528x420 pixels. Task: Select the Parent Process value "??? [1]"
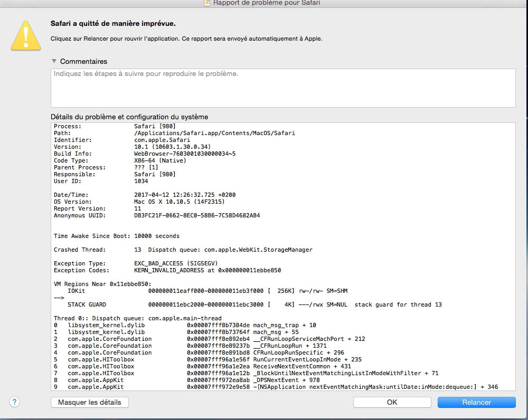(x=146, y=167)
